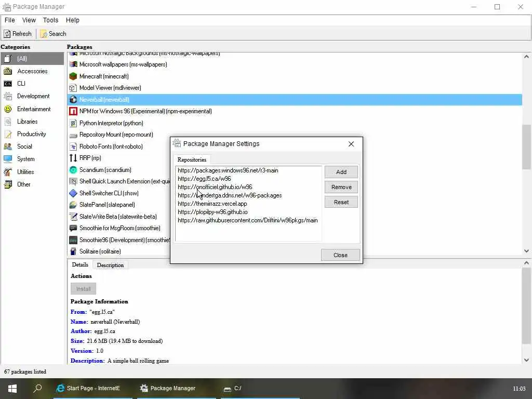Switch to Start Page InternetE taskbar item

tap(92, 389)
